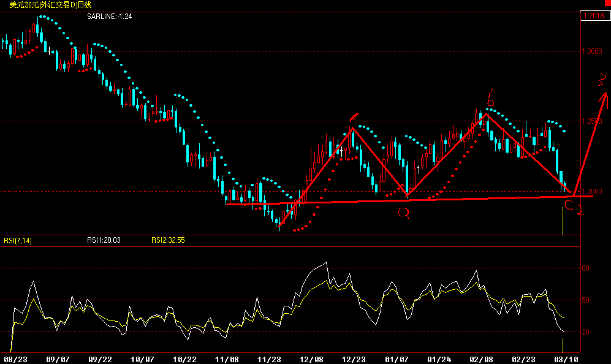Image resolution: width=611 pixels, height=364 pixels.
Task: Select the RSI2:32.55 value readout
Action: (x=169, y=240)
